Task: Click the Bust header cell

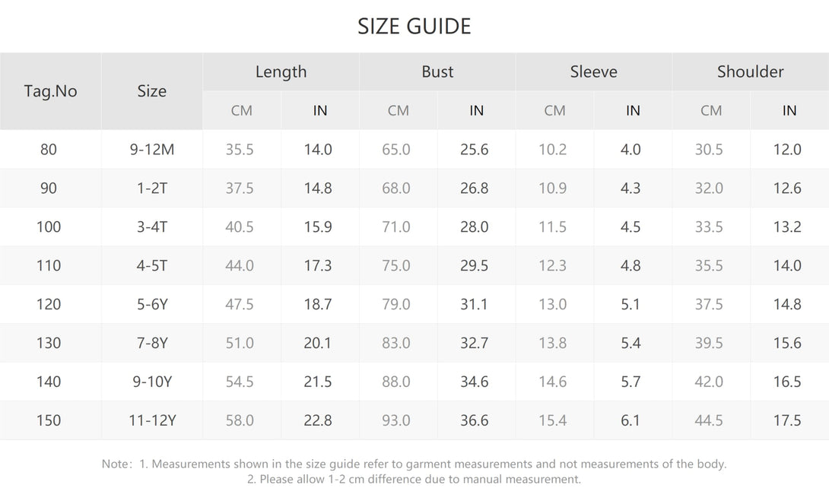Action: click(x=437, y=71)
